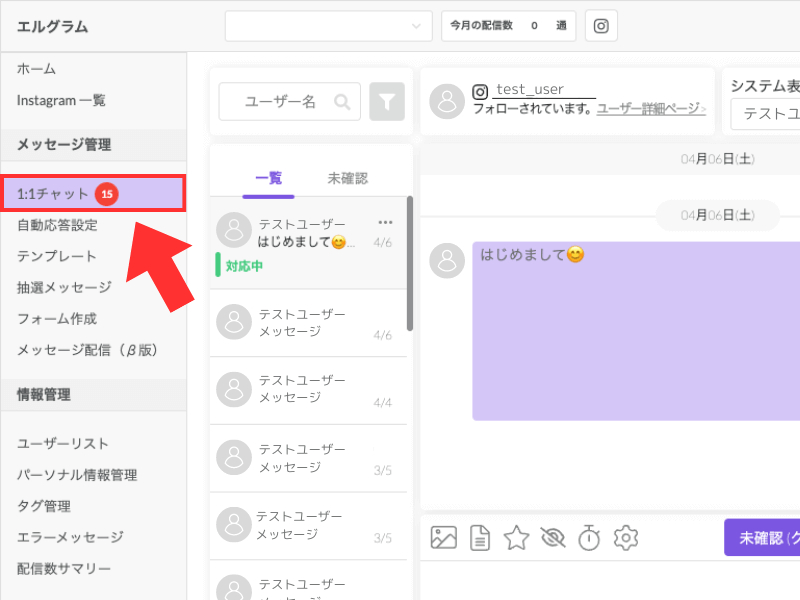800x600 pixels.
Task: Click the ユーザー名 search input field
Action: pos(290,102)
